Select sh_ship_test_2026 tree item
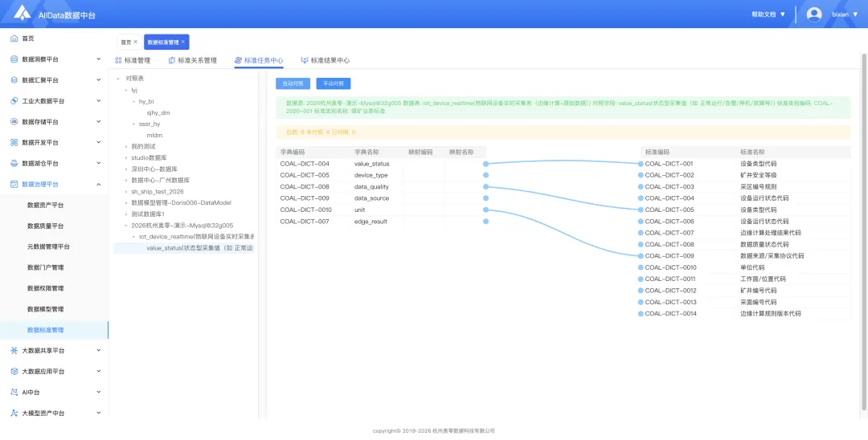The height and width of the screenshot is (440, 868). click(158, 191)
